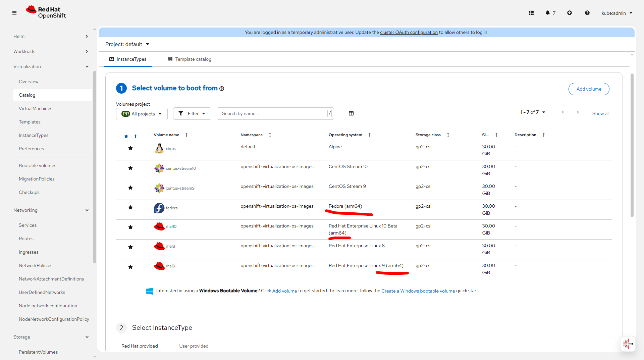The width and height of the screenshot is (644, 360).
Task: Open Checkups in the sidebar
Action: (x=29, y=192)
